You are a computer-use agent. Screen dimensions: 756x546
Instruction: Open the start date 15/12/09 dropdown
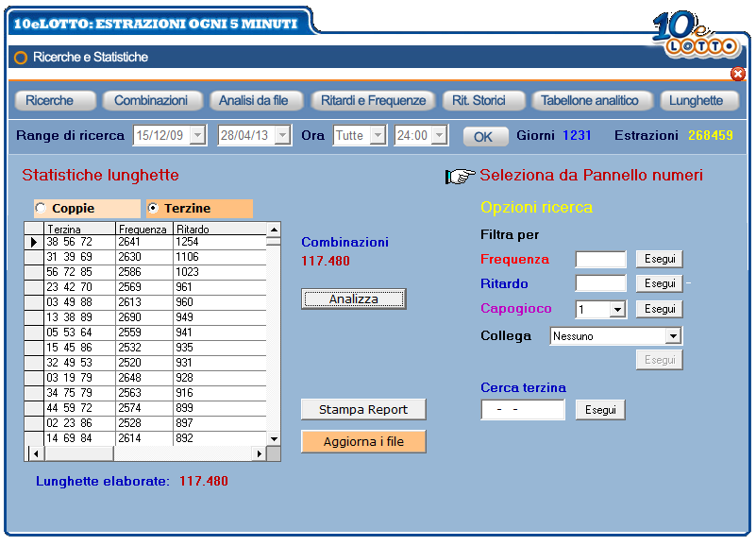click(197, 135)
